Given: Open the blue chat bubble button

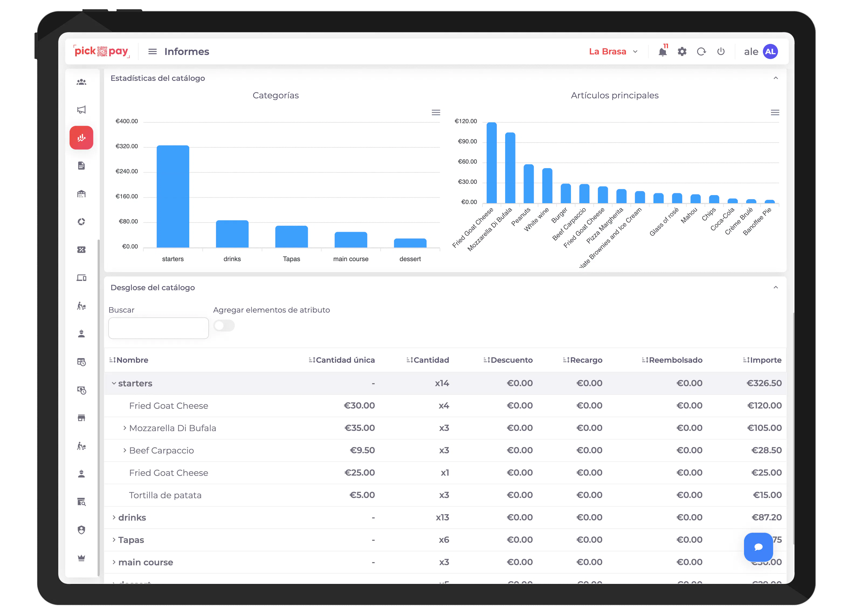Looking at the screenshot, I should (758, 547).
